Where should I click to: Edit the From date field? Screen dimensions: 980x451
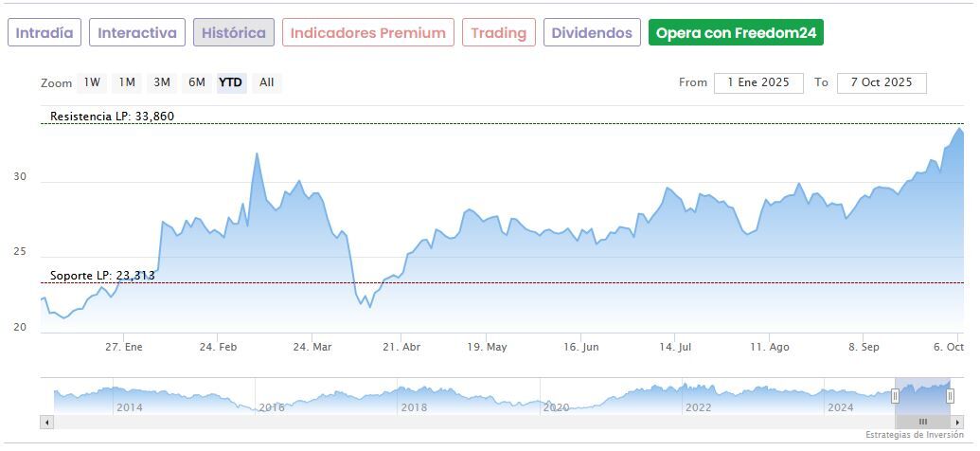758,82
